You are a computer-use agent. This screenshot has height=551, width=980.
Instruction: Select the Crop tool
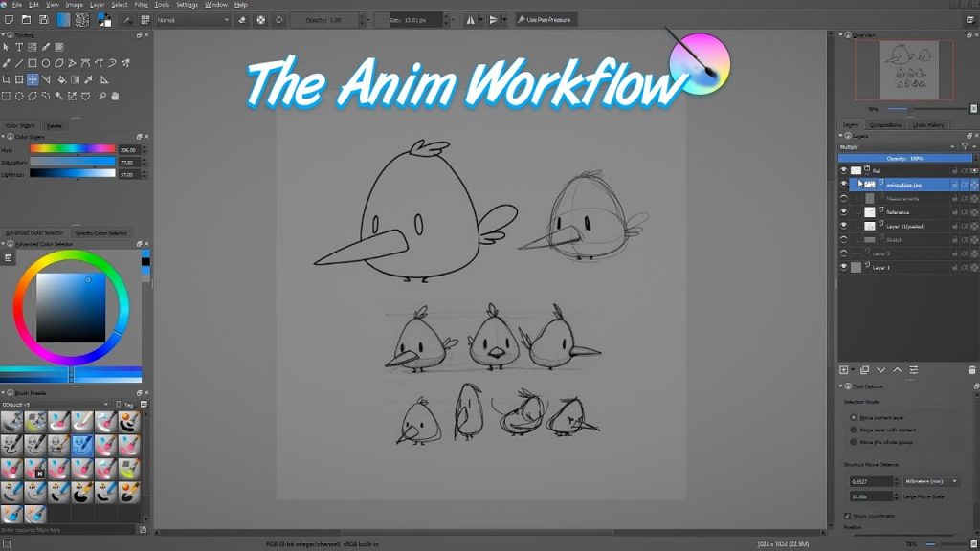click(6, 79)
